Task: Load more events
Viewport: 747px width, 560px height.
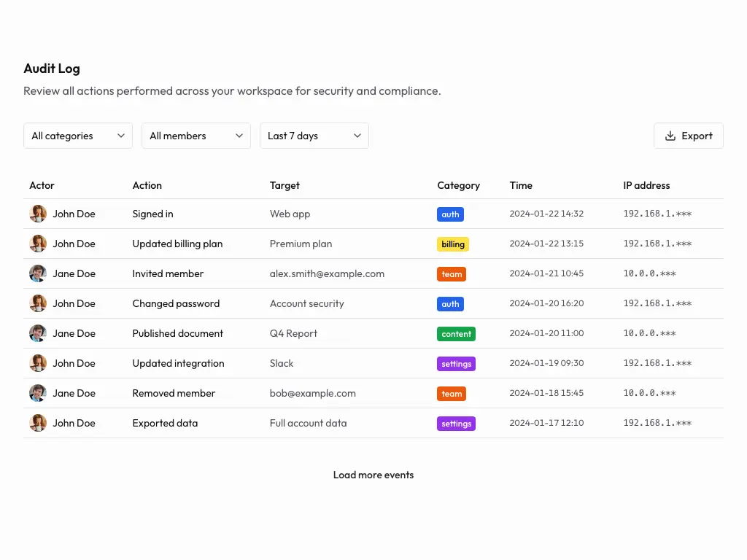Action: pyautogui.click(x=373, y=475)
